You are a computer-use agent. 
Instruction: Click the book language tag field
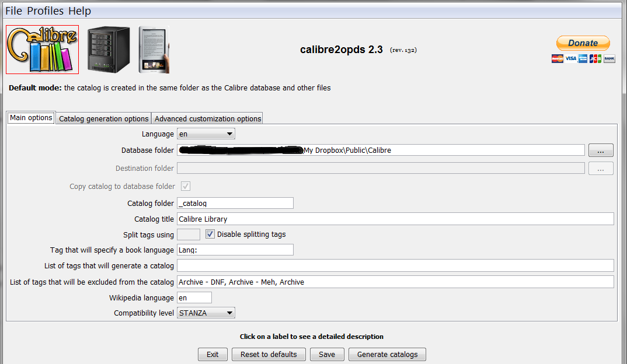(235, 250)
